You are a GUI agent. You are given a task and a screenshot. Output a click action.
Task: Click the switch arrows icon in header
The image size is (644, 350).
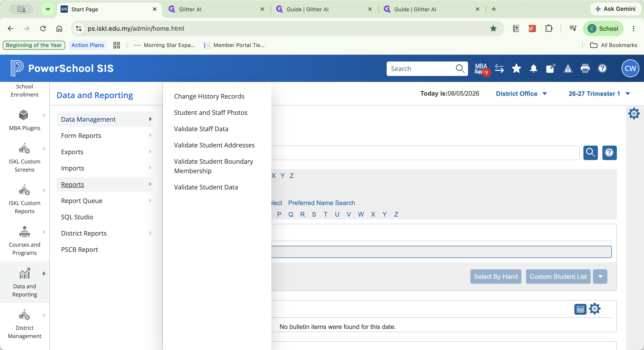click(x=499, y=69)
